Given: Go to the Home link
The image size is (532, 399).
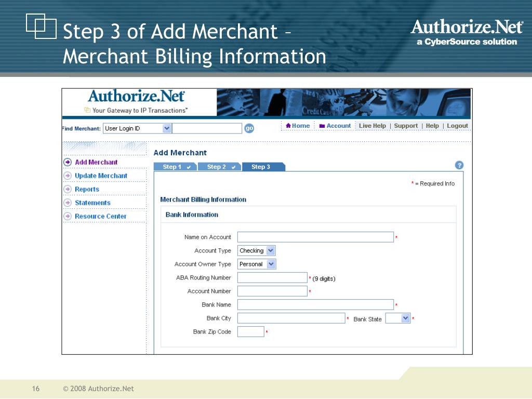Looking at the screenshot, I should coord(298,126).
